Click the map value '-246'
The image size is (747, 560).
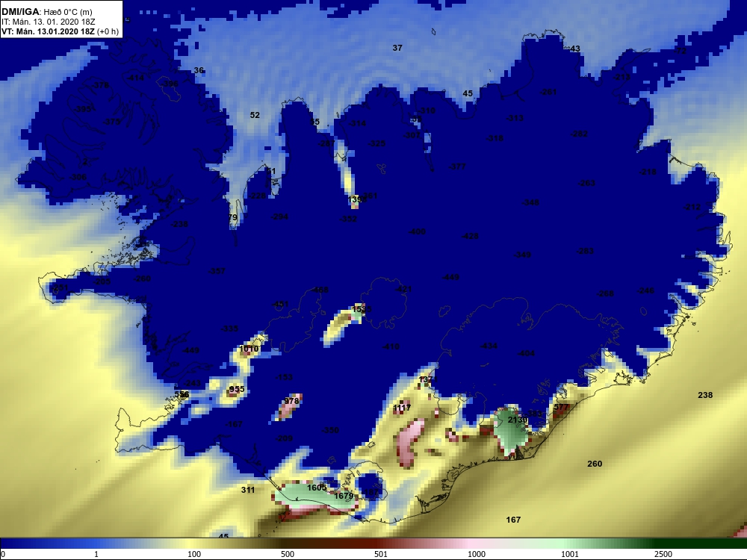coord(646,290)
